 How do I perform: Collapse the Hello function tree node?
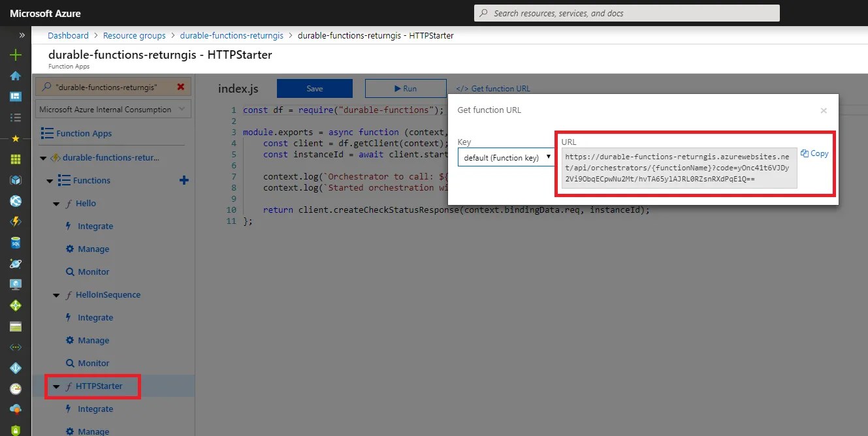pyautogui.click(x=57, y=204)
